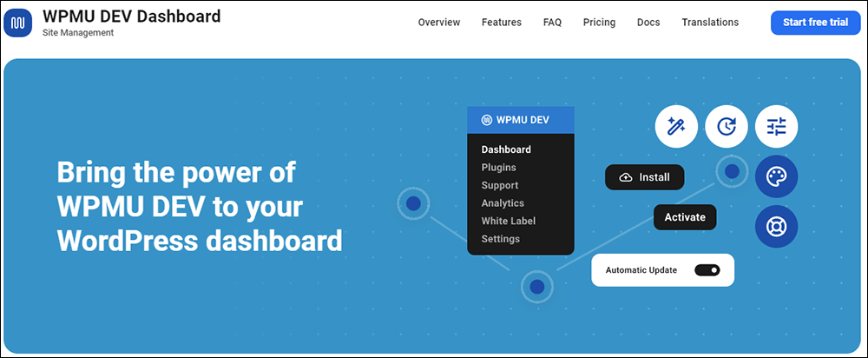
Task: Open the Features nav item
Action: click(502, 23)
